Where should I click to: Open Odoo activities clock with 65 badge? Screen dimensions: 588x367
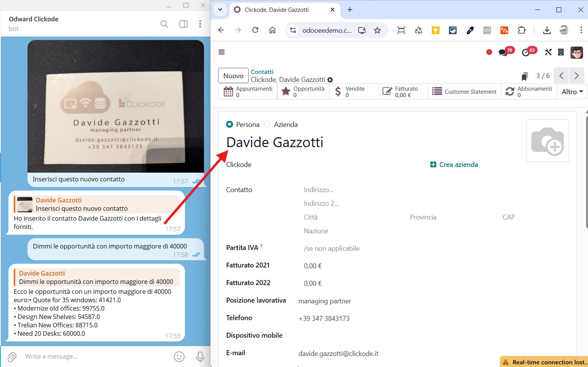pyautogui.click(x=526, y=53)
